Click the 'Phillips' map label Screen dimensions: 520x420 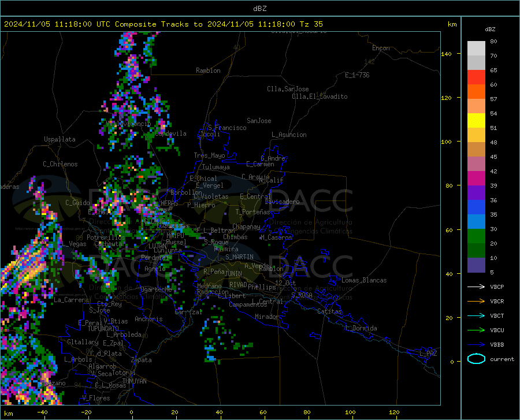pos(262,287)
